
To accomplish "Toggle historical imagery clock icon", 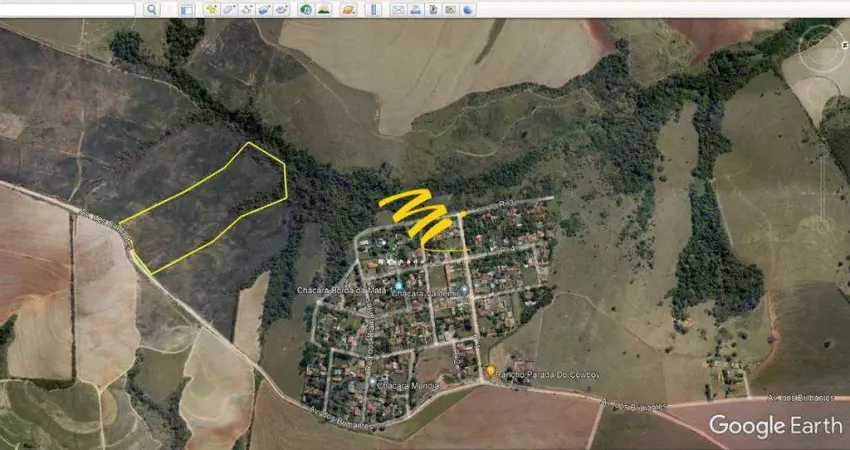I will [x=306, y=9].
